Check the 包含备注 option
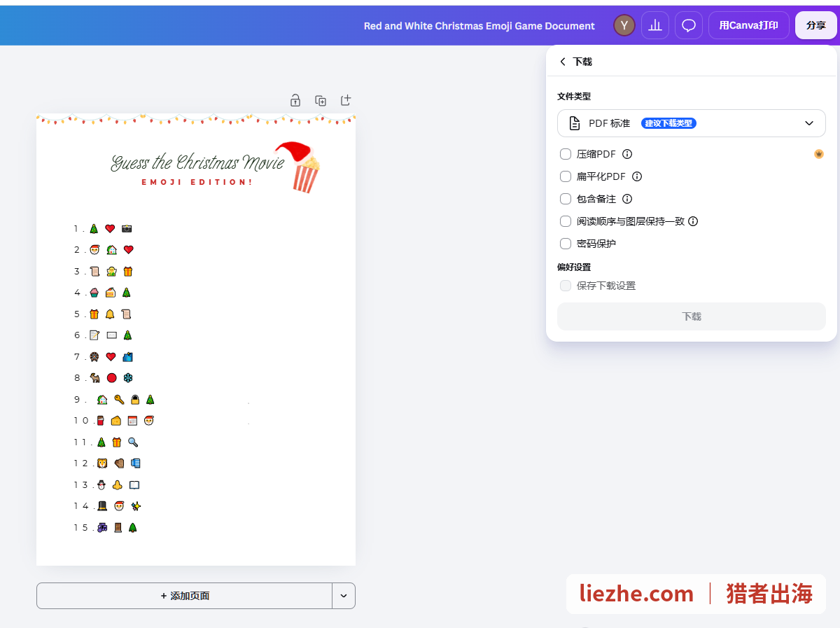 [566, 199]
